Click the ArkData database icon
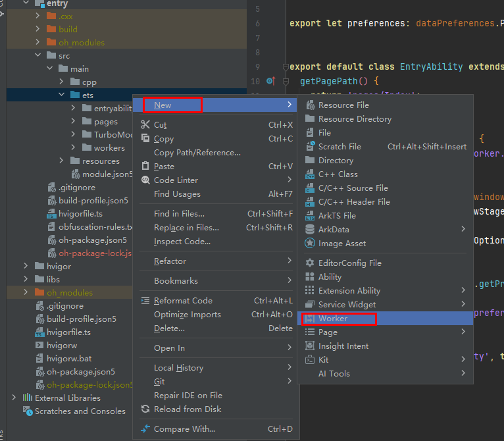Viewport: 504px width, 441px height. (310, 229)
